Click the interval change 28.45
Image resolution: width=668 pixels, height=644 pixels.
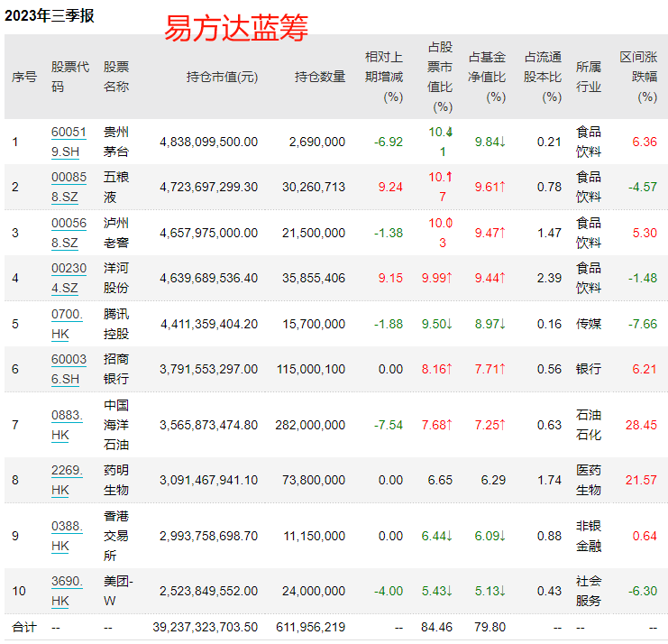[641, 426]
